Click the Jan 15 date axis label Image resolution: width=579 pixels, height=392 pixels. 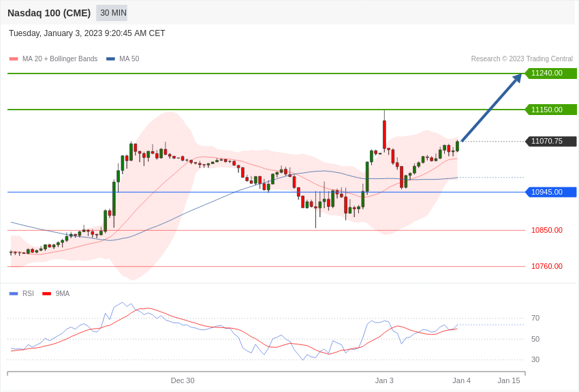tap(509, 380)
